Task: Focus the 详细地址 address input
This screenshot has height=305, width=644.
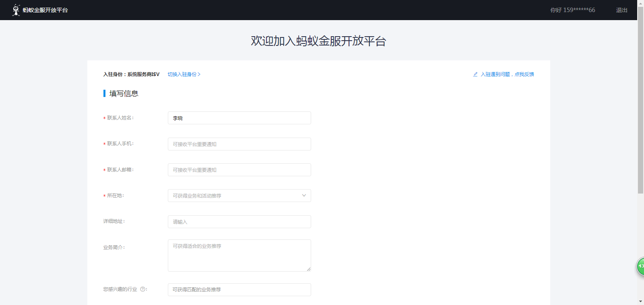Action: click(x=239, y=222)
